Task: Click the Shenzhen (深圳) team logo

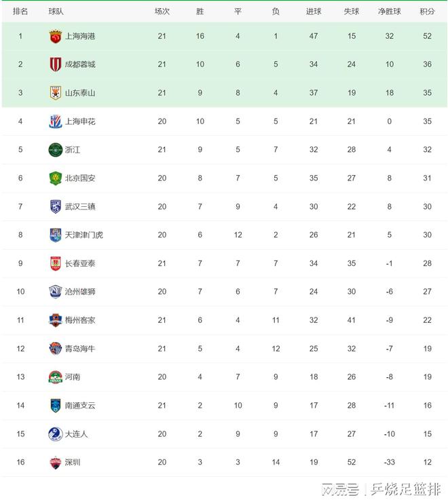Action: click(55, 463)
